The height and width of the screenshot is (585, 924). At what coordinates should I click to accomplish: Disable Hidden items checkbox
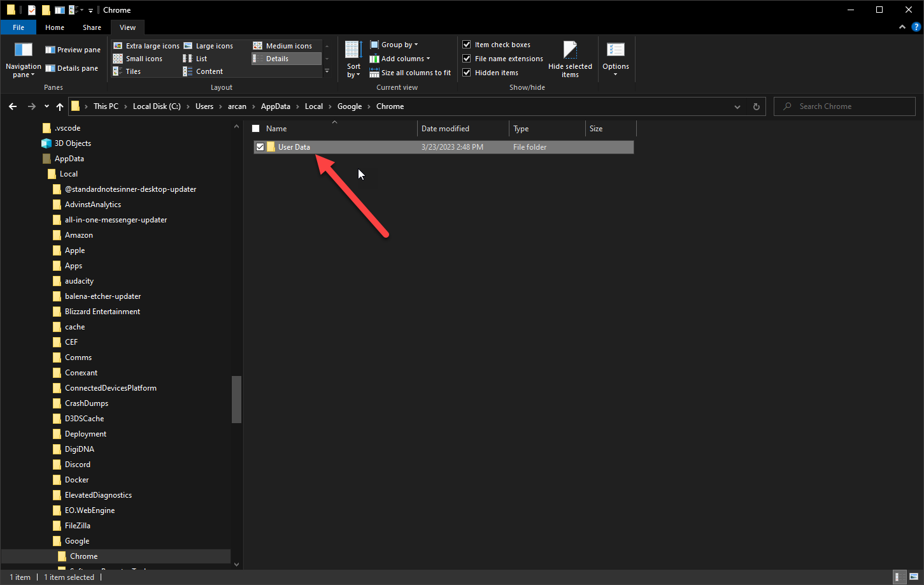(467, 73)
